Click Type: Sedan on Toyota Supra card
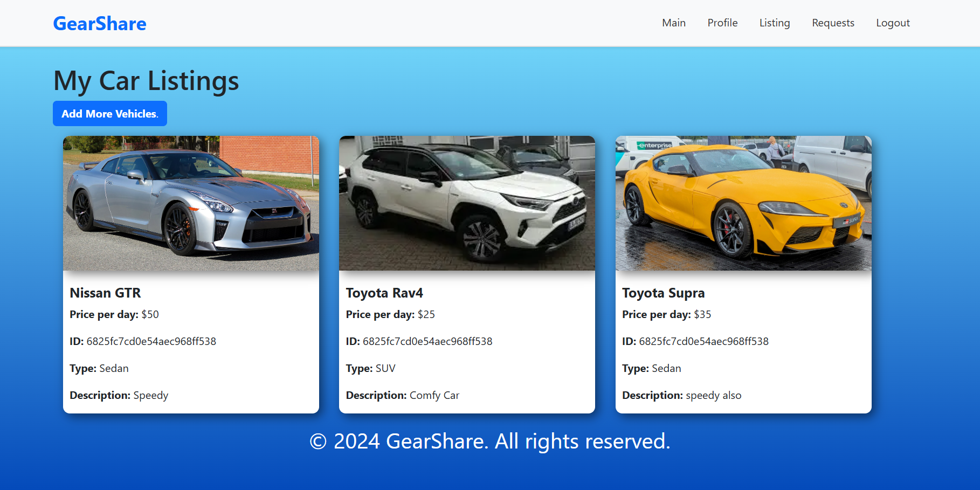This screenshot has width=980, height=490. (x=652, y=368)
